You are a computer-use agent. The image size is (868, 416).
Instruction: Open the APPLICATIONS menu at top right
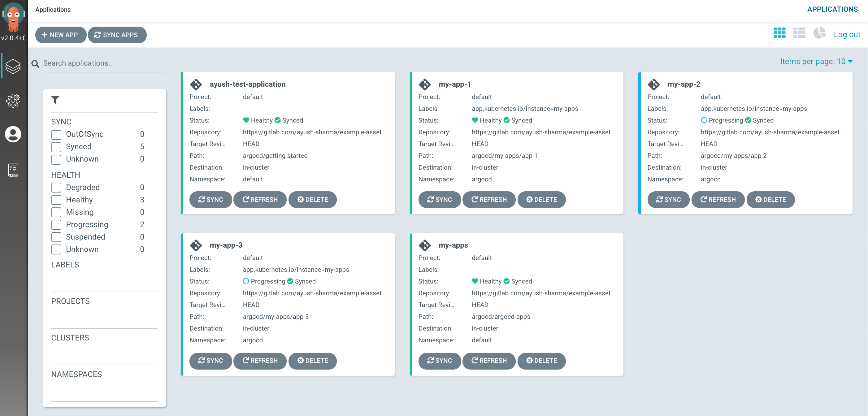pyautogui.click(x=833, y=9)
